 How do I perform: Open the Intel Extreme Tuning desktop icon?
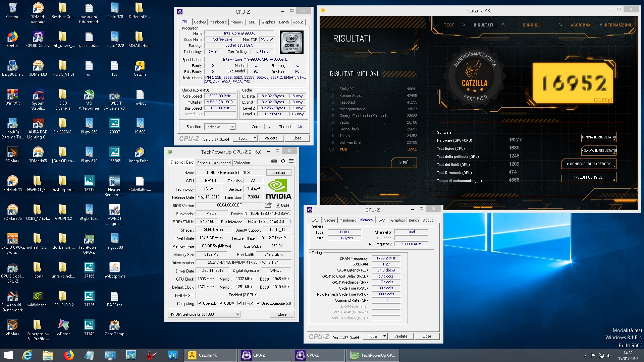pos(12,129)
